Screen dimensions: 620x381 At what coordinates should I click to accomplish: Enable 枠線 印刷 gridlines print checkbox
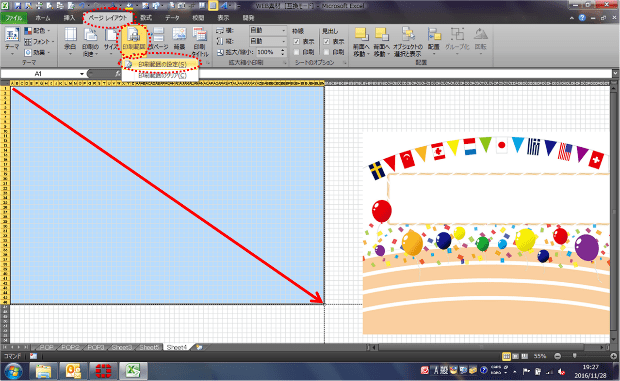click(x=297, y=52)
